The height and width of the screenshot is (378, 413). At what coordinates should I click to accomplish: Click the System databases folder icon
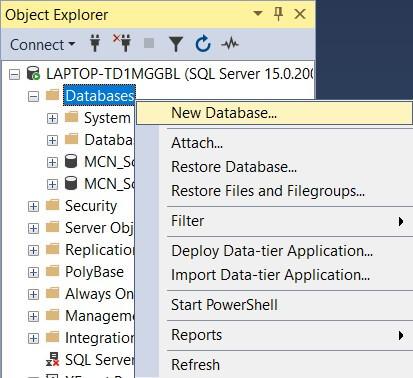(71, 117)
